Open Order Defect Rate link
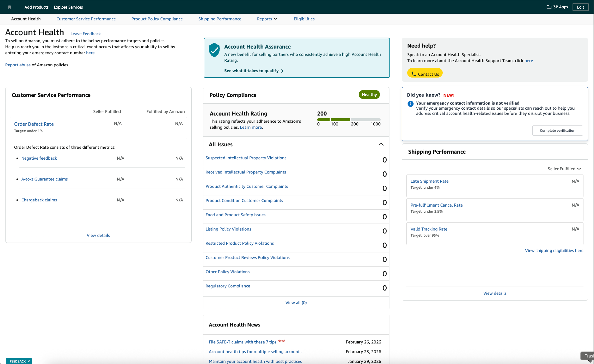 [34, 124]
